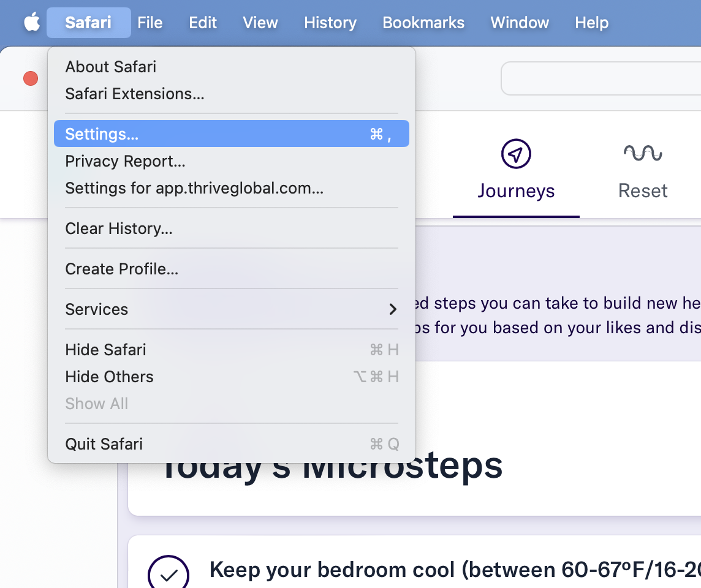The height and width of the screenshot is (588, 701).
Task: Open the File menu
Action: [150, 22]
